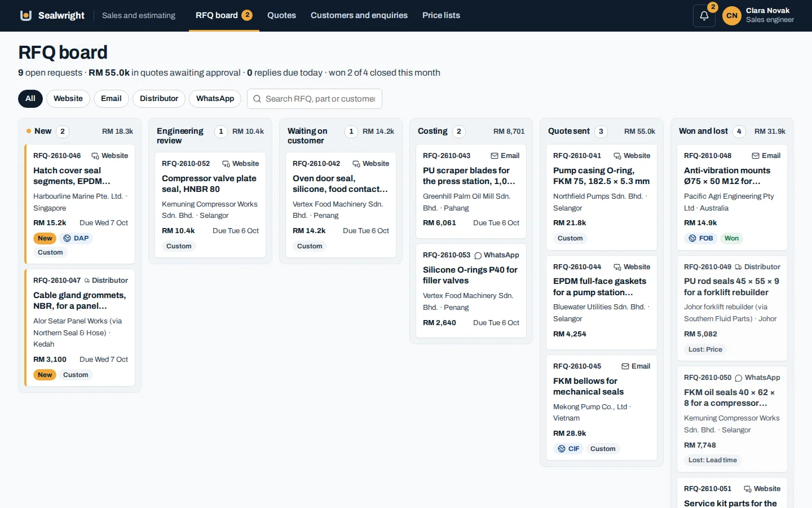
Task: Filter RFQs by WhatsApp source
Action: [215, 99]
